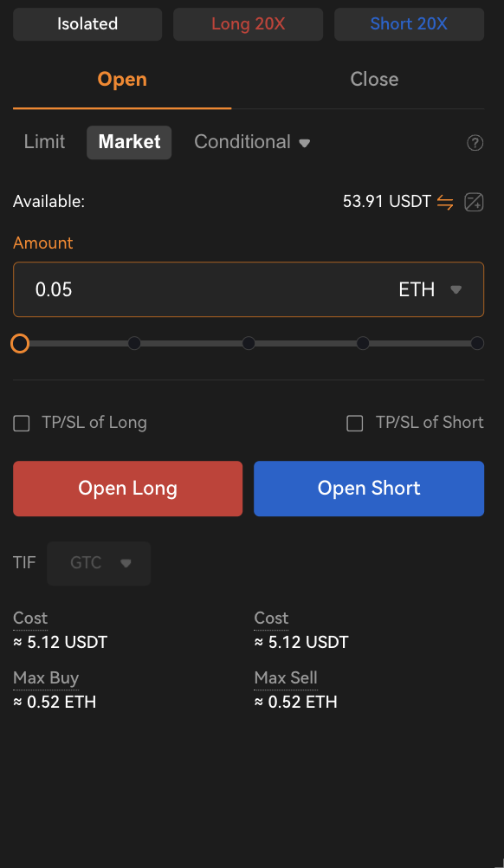Click the orange transfer arrows icon
The image size is (504, 868).
coord(445,202)
